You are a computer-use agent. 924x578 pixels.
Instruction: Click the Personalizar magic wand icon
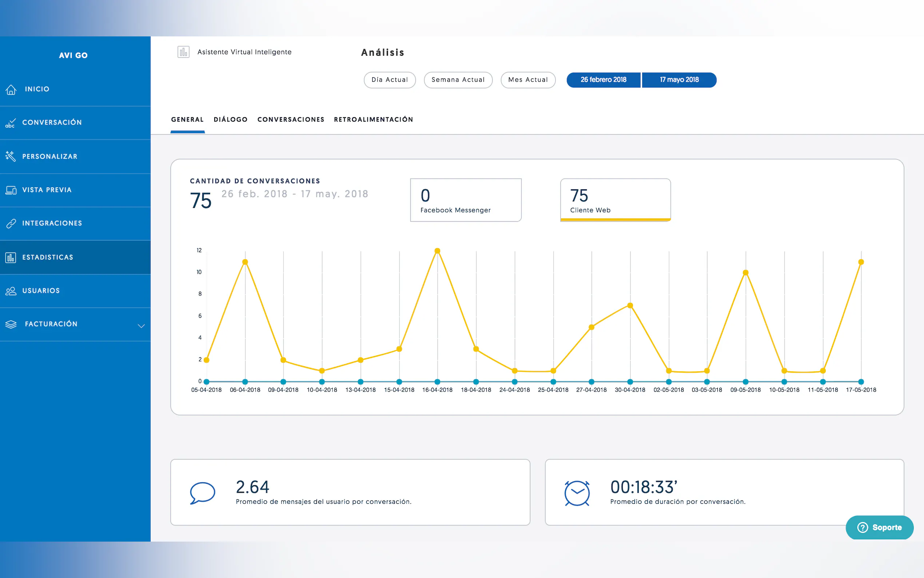10,156
